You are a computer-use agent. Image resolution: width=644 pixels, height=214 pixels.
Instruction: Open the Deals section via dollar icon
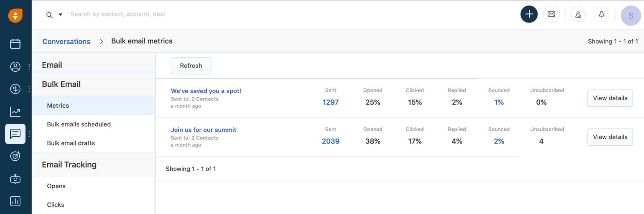coord(15,89)
